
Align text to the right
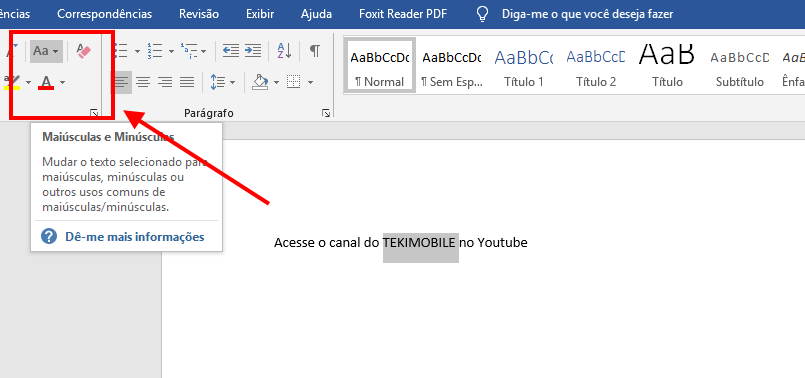click(165, 82)
